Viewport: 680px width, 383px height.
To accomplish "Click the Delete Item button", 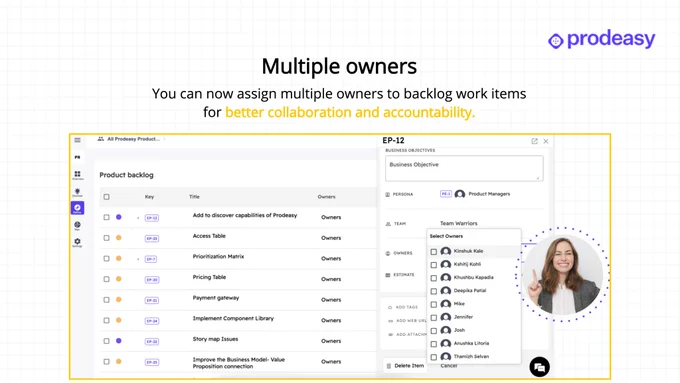I will tap(405, 366).
